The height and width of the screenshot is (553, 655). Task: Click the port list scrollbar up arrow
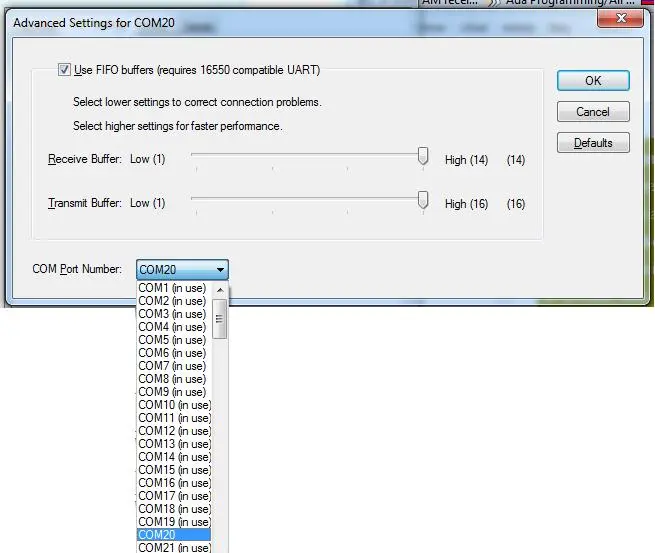click(220, 289)
